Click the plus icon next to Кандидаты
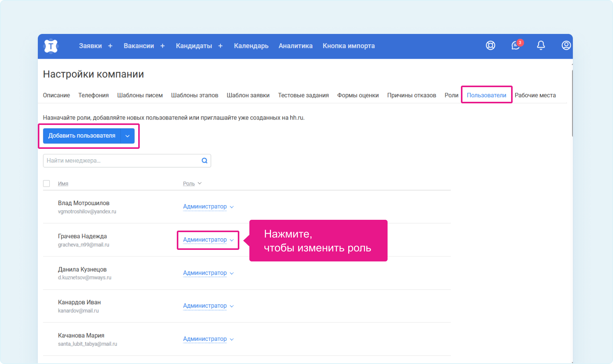This screenshot has height=364, width=613. tap(220, 46)
